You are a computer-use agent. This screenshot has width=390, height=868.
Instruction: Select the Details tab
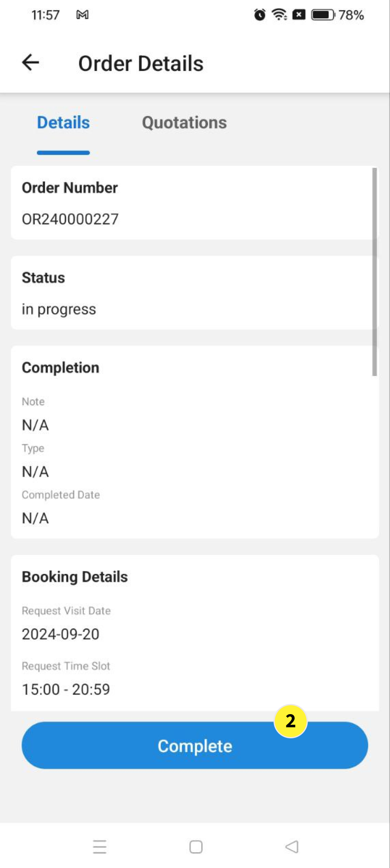click(64, 123)
